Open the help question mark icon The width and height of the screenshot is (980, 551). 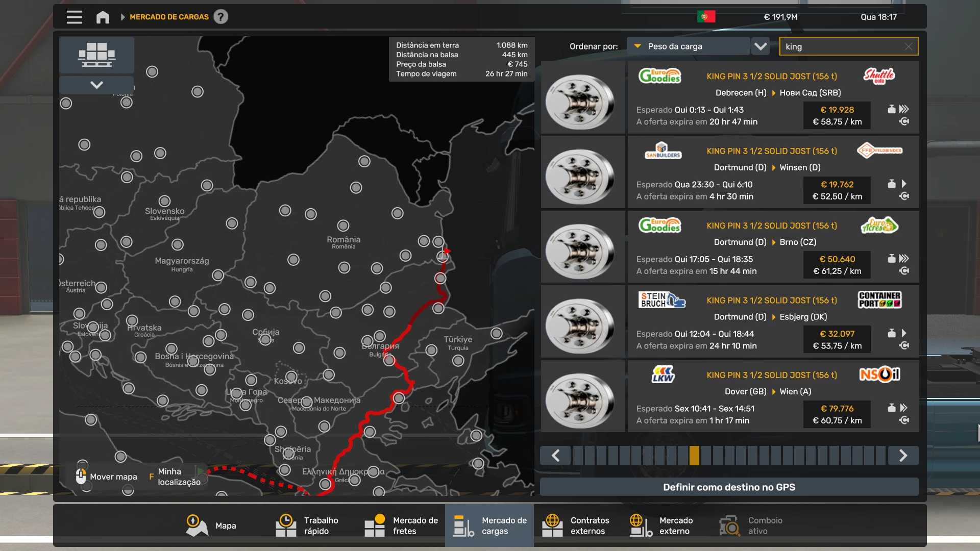tap(220, 17)
